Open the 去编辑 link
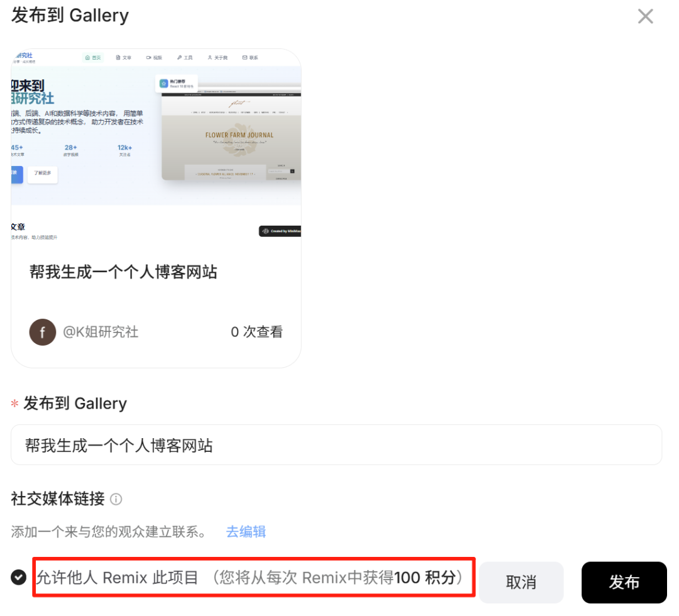Screen dimensions: 679x616 (246, 532)
